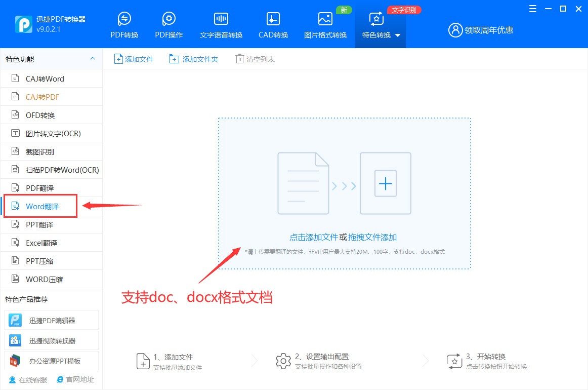
Task: Open 文字语音转换 waveform icon
Action: (x=221, y=18)
